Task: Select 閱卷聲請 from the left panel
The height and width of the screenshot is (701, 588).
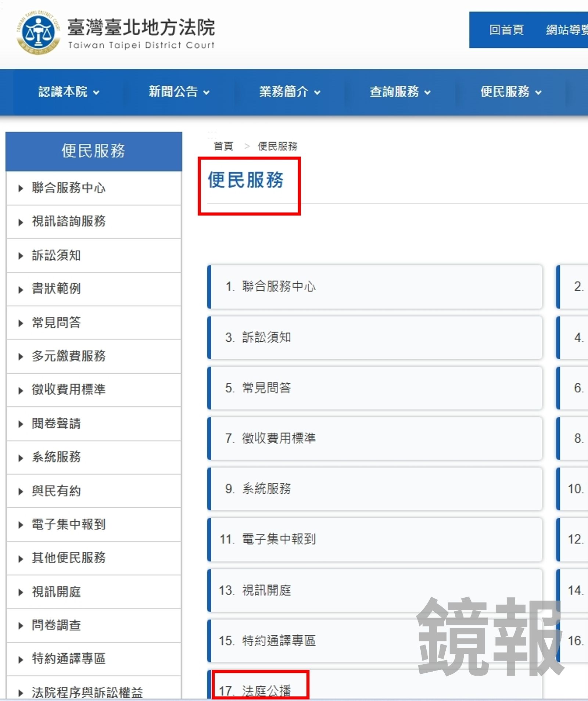Action: (57, 424)
